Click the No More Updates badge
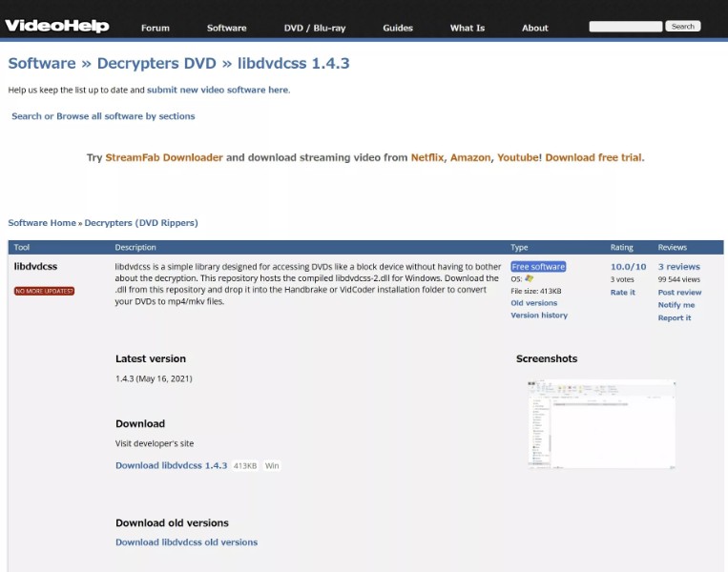This screenshot has height=572, width=728. [44, 291]
